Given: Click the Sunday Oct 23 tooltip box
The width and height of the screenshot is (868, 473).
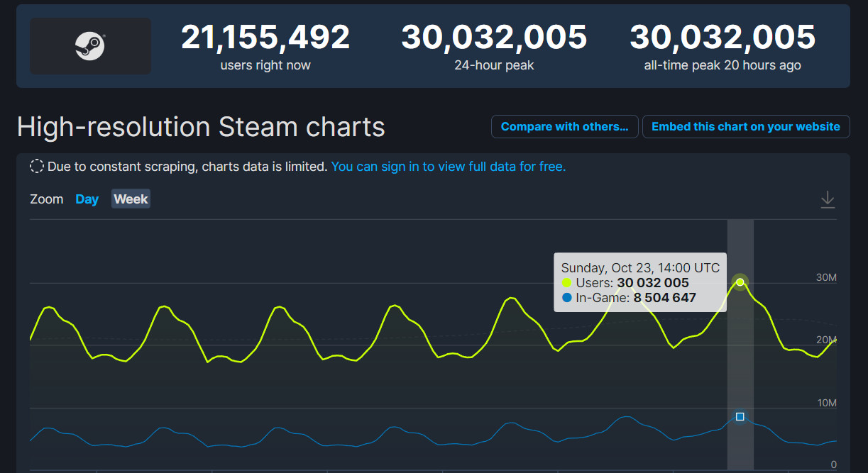Looking at the screenshot, I should click(x=639, y=282).
